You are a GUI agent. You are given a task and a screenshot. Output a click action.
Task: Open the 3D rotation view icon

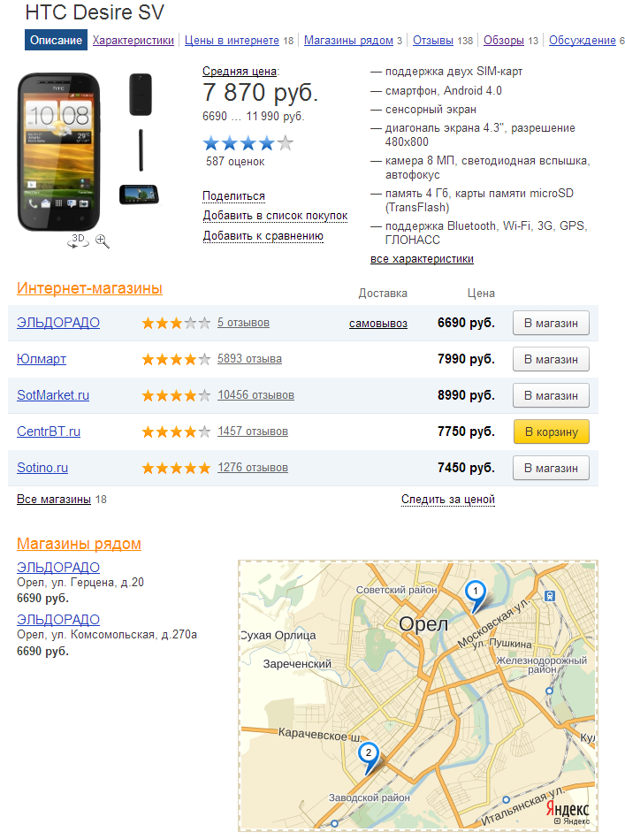click(x=78, y=240)
